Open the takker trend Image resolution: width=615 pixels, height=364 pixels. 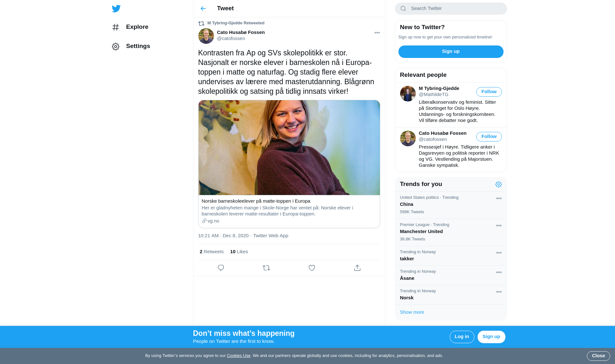[451, 256]
